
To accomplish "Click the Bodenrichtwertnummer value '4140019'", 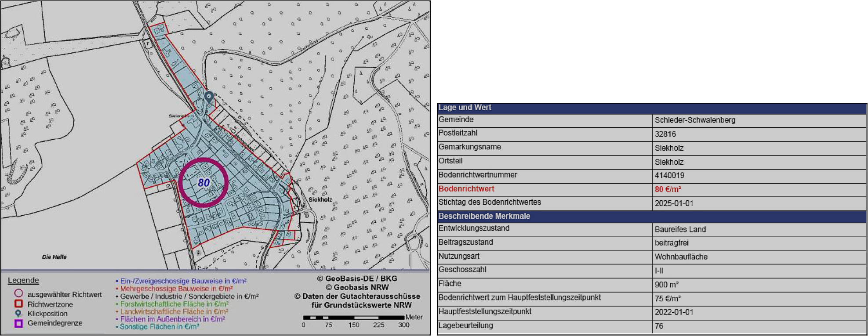I will (669, 175).
